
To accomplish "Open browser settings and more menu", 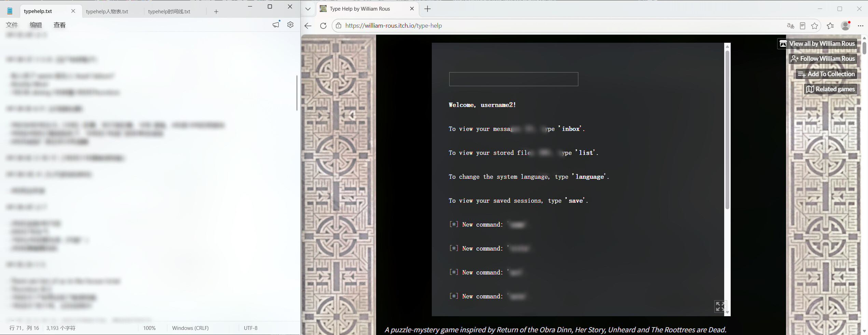I will click(860, 26).
